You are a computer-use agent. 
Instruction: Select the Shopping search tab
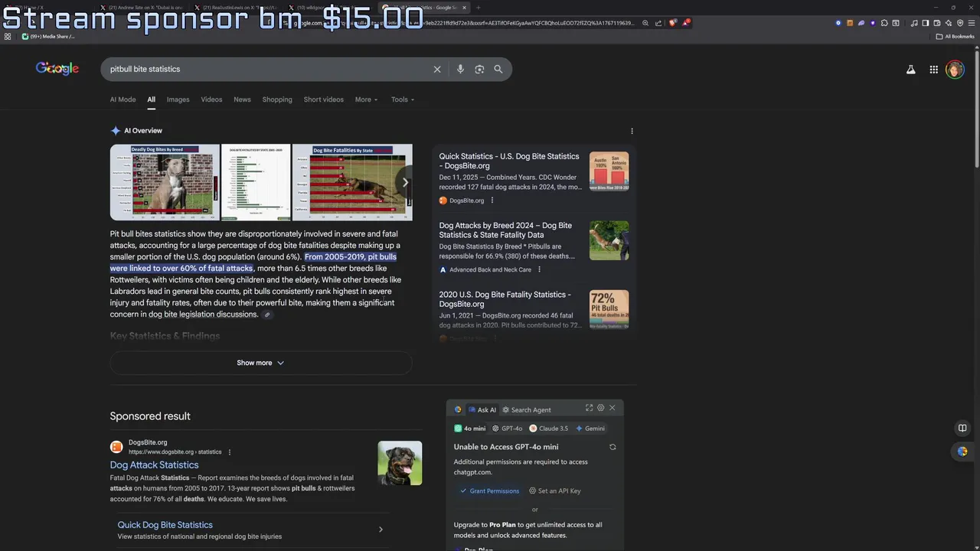[277, 99]
